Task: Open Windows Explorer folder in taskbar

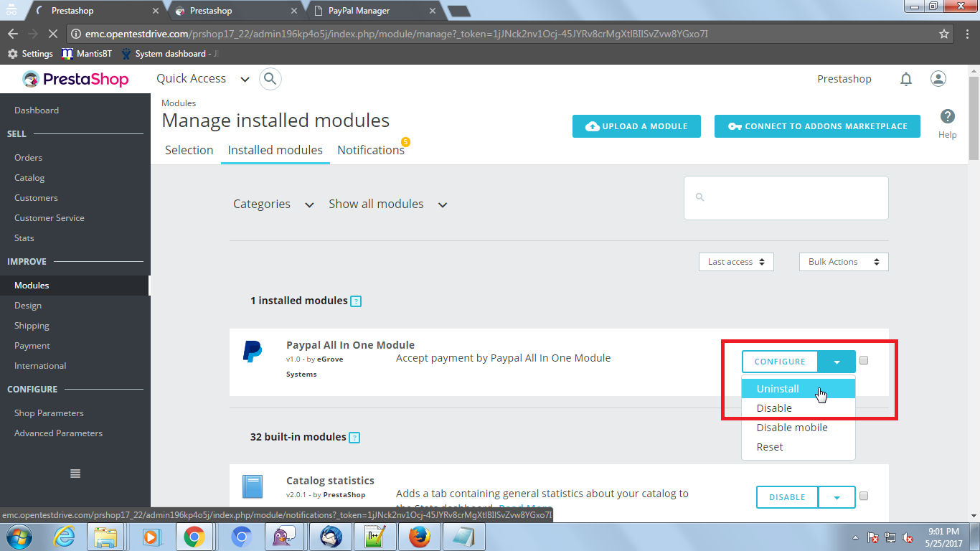Action: (x=106, y=537)
